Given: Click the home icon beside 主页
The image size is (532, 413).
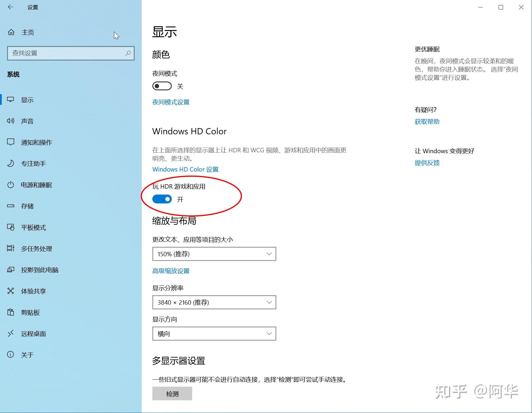Looking at the screenshot, I should pos(11,32).
